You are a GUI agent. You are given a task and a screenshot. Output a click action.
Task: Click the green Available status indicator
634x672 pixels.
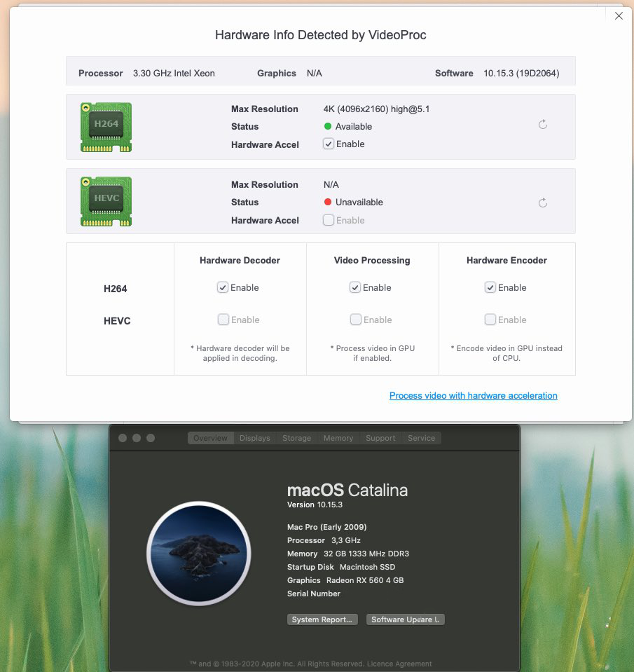pyautogui.click(x=328, y=126)
